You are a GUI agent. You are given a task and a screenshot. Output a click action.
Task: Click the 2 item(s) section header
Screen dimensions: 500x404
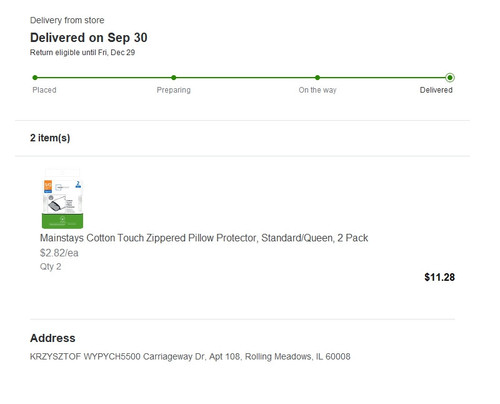(50, 138)
